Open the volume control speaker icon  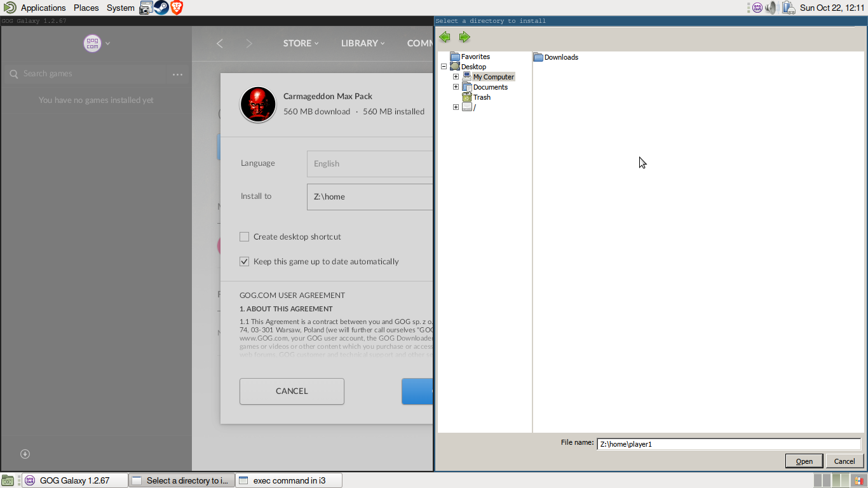point(771,8)
